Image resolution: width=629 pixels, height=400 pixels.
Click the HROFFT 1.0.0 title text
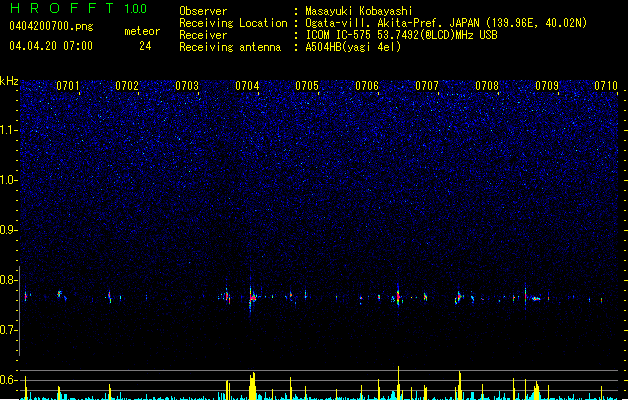(x=78, y=8)
